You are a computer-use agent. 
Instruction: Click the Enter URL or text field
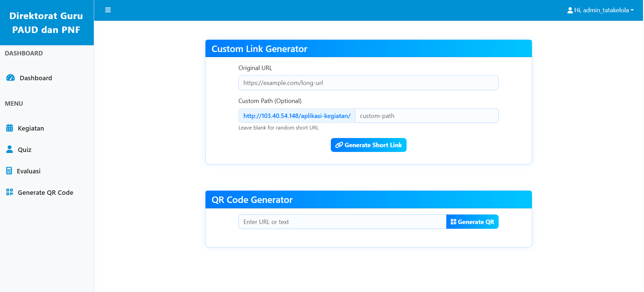(342, 222)
